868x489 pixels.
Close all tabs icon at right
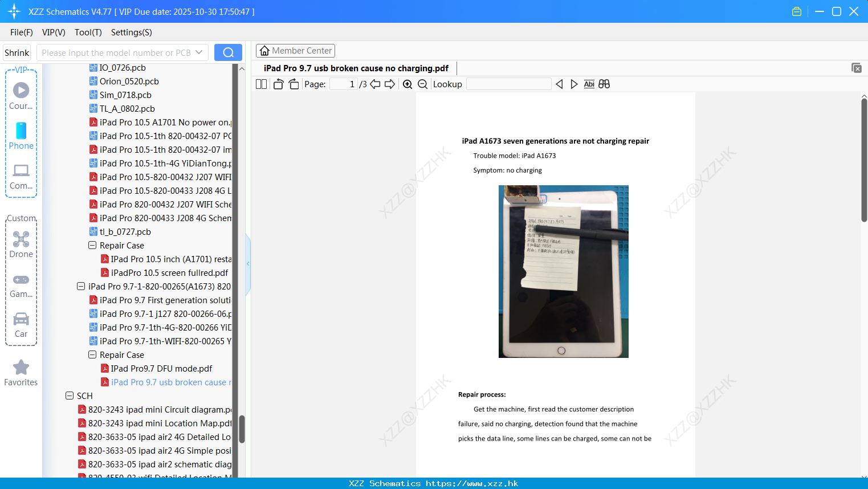(x=856, y=68)
